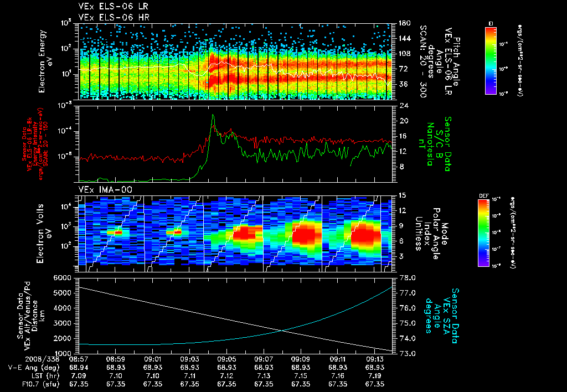Click the 'Nanotesla' green unit label
Screen dimensions: 567x392
430,144
